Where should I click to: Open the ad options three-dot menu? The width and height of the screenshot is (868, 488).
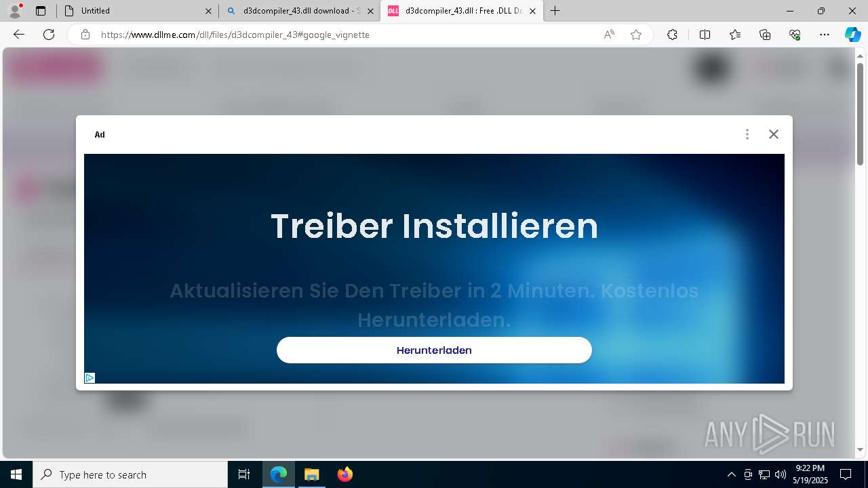(747, 134)
